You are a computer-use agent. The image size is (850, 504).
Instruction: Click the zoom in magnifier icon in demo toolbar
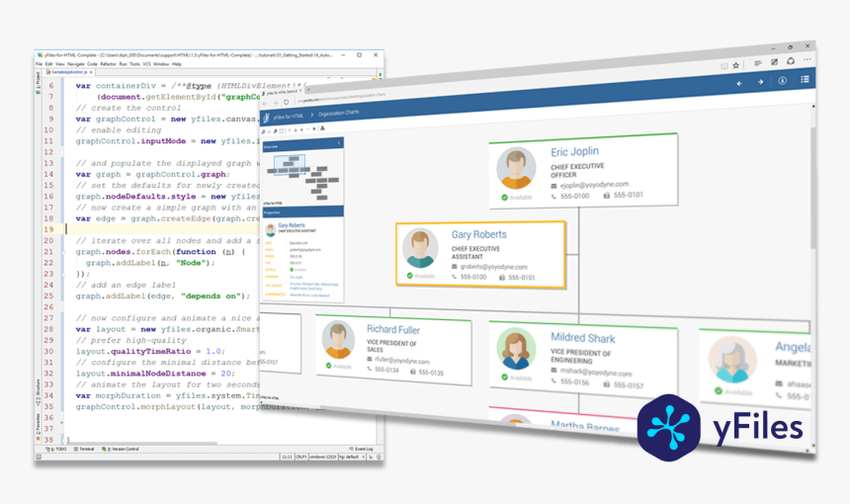[263, 131]
